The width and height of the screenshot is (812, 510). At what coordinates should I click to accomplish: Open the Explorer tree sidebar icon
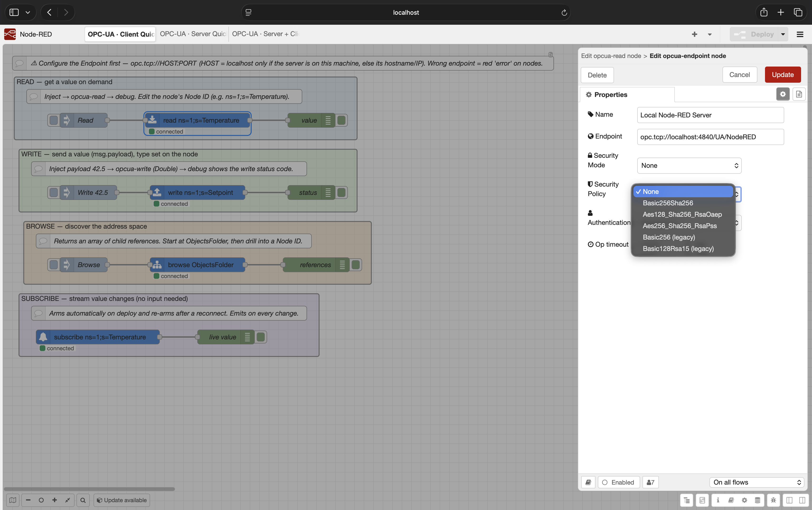tap(686, 500)
